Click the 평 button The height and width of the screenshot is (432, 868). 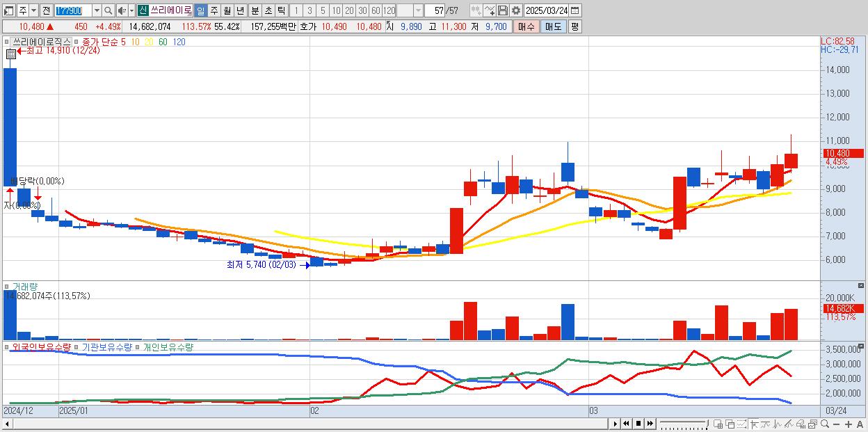pyautogui.click(x=574, y=26)
